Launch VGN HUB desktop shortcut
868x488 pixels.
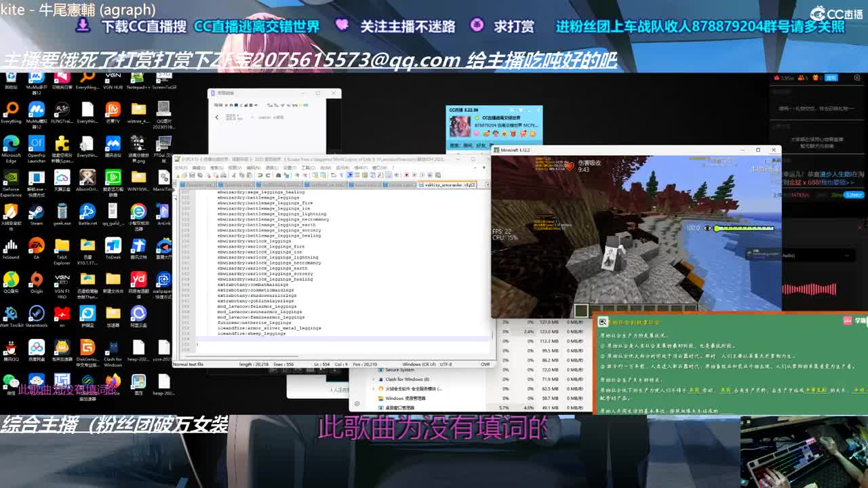point(113,80)
